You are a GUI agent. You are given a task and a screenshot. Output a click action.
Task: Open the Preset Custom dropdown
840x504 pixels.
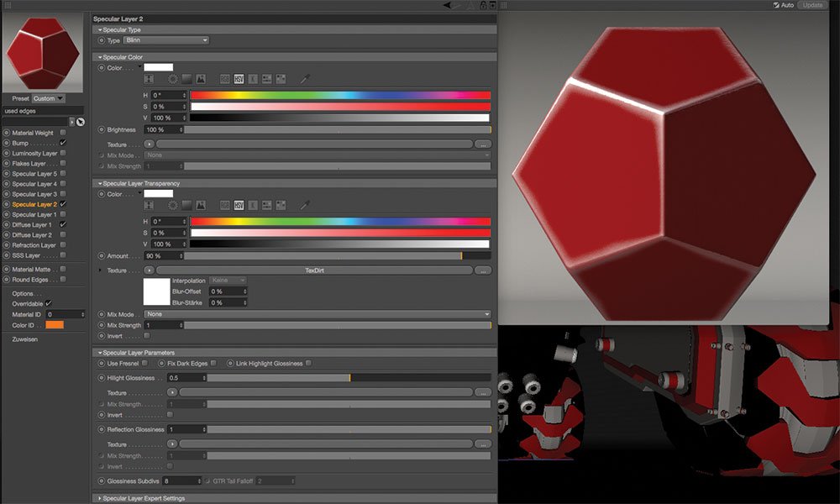[x=48, y=98]
